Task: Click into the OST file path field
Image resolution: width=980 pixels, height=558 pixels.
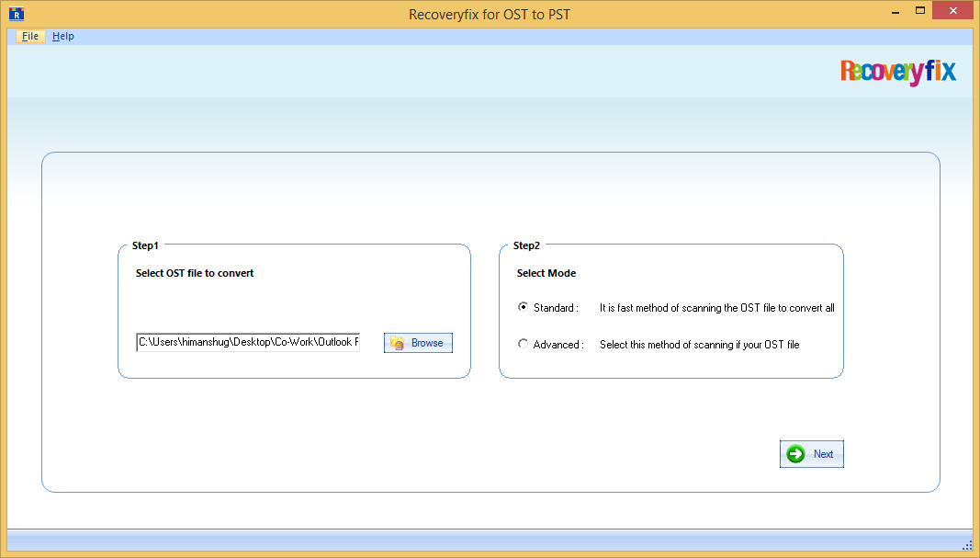Action: pyautogui.click(x=248, y=342)
